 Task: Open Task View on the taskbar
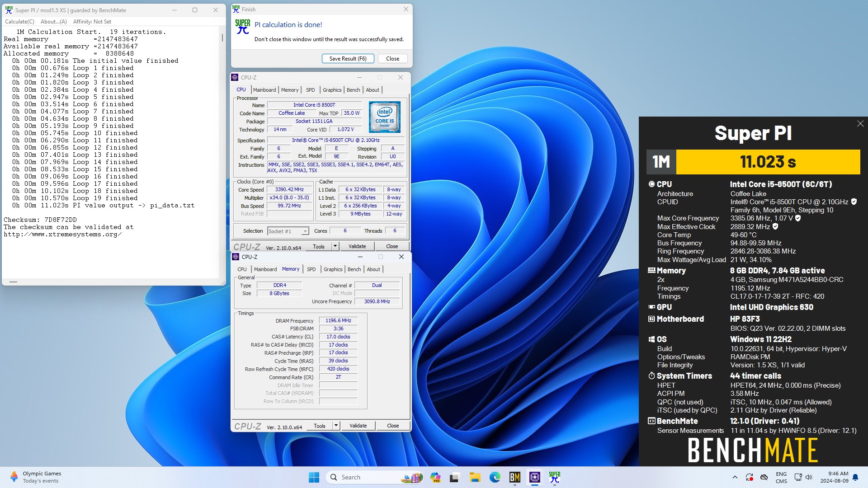(455, 477)
